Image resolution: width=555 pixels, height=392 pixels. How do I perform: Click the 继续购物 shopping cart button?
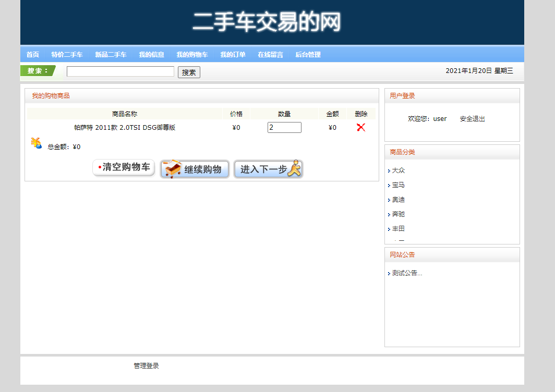coord(194,168)
